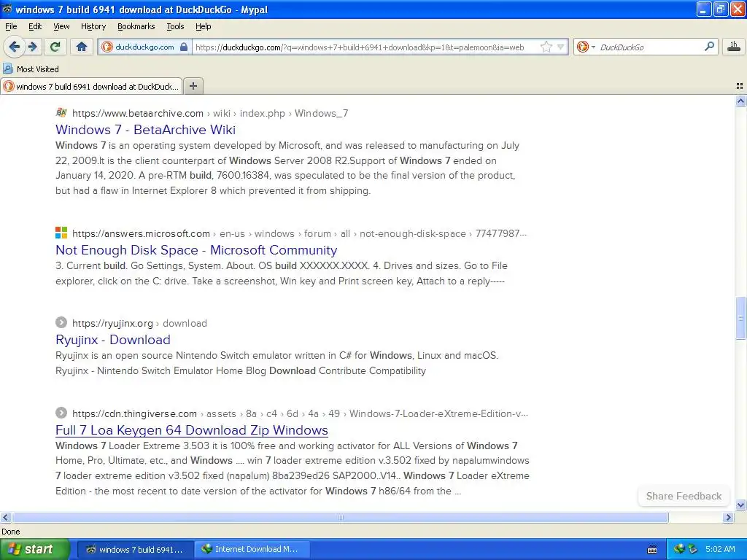Screen dimensions: 747x560
Task: Open the tab groups grid icon
Action: tap(740, 86)
